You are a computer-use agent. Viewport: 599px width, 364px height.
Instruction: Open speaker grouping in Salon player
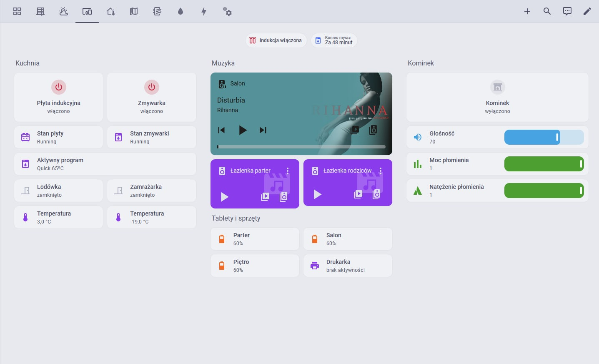click(x=373, y=130)
